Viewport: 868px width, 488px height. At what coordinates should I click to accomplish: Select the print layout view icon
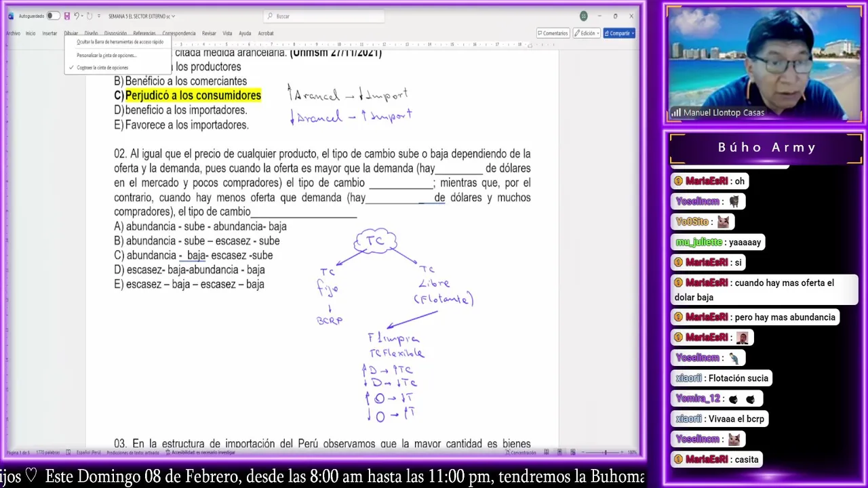point(559,452)
